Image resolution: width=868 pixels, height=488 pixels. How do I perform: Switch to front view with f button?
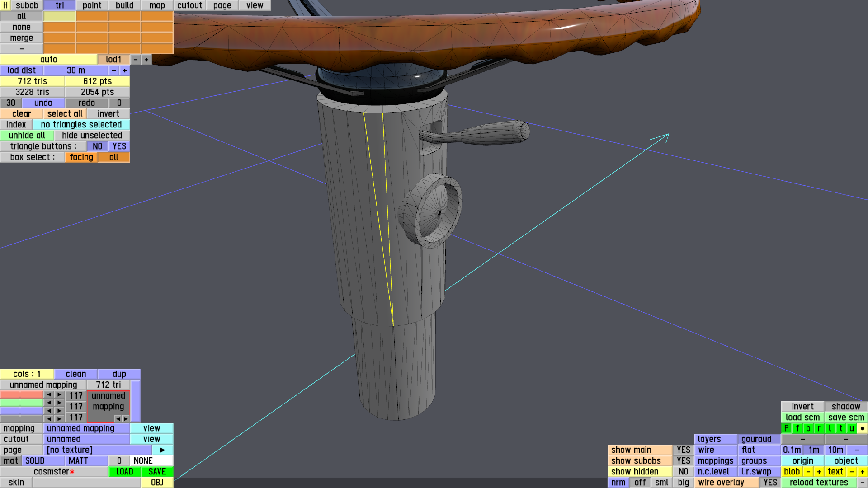point(797,428)
